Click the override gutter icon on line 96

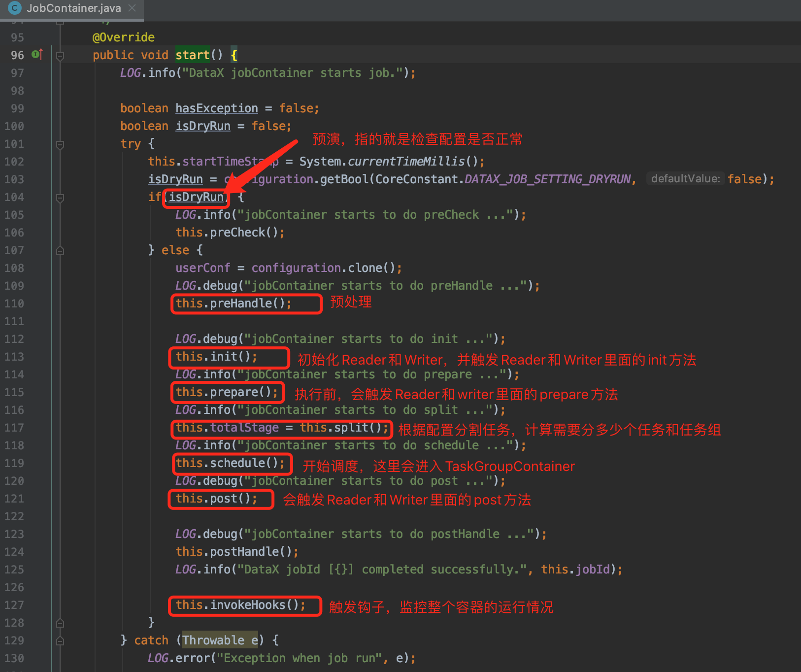(x=37, y=54)
